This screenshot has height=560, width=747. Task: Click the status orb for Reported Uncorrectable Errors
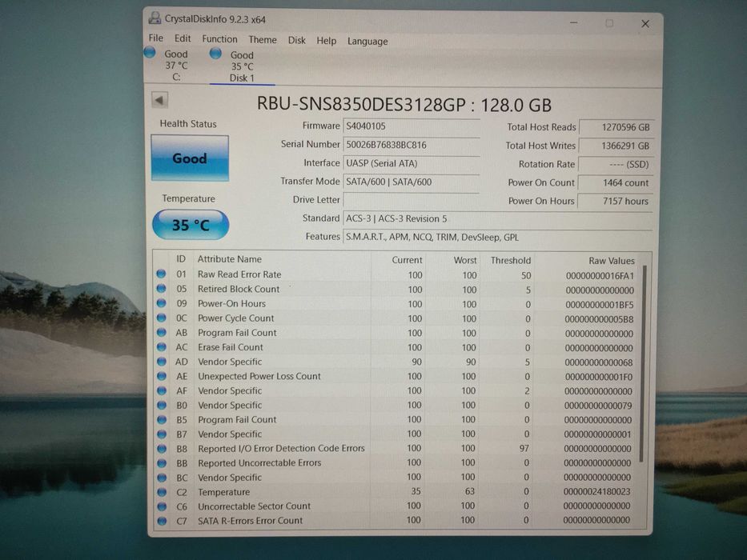[x=162, y=463]
